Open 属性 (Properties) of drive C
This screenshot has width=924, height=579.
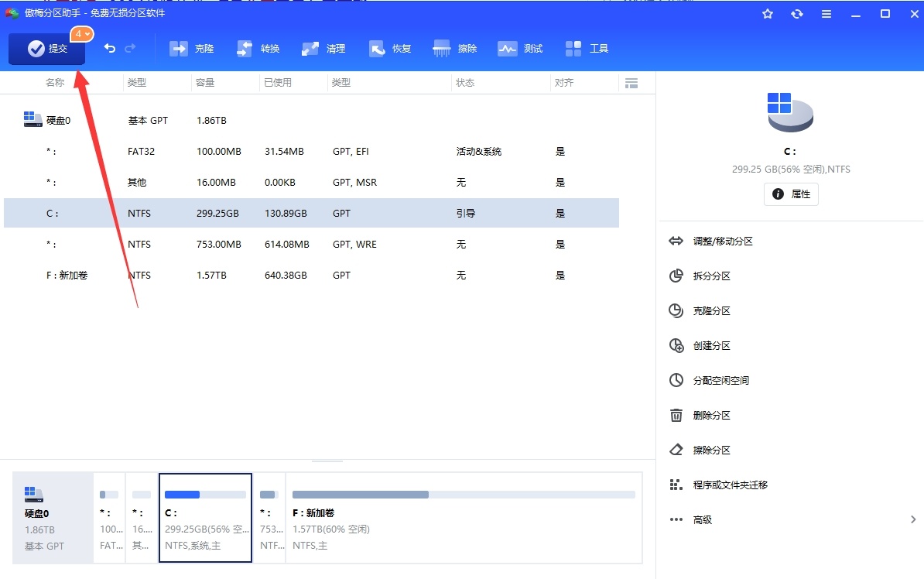coord(791,194)
